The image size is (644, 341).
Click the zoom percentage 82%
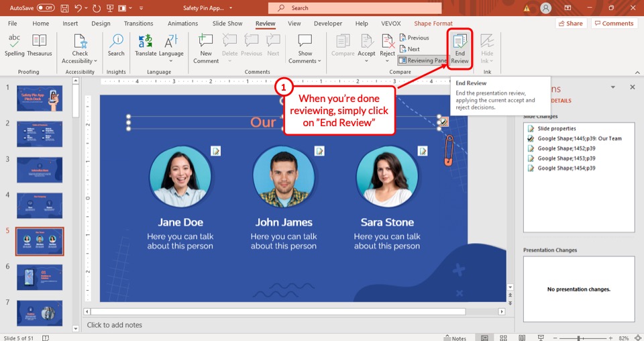[623, 338]
